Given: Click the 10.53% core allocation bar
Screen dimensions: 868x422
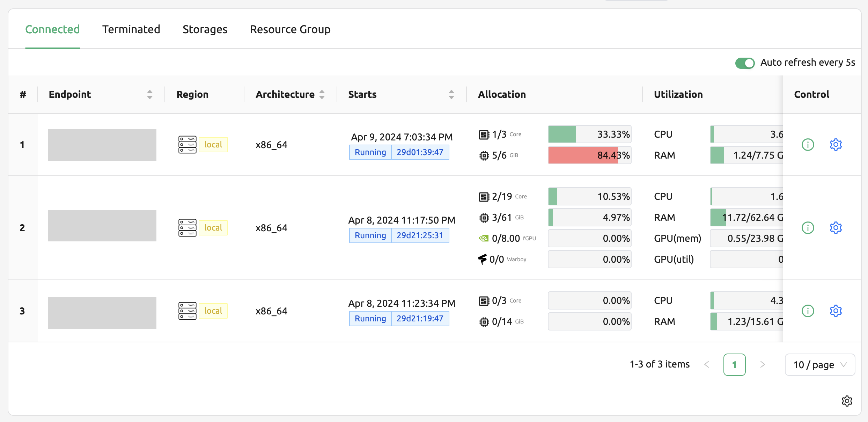Looking at the screenshot, I should pos(589,196).
